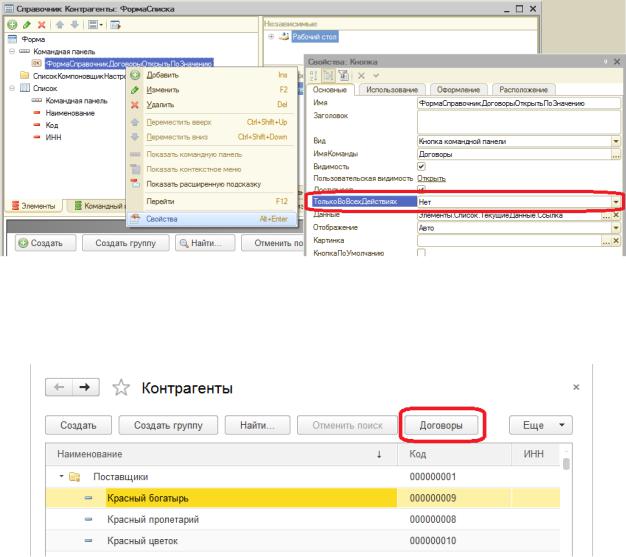Viewport: 626px width, 557px height.
Task: Click the red X Delete icon in form toolbar
Action: 41,25
